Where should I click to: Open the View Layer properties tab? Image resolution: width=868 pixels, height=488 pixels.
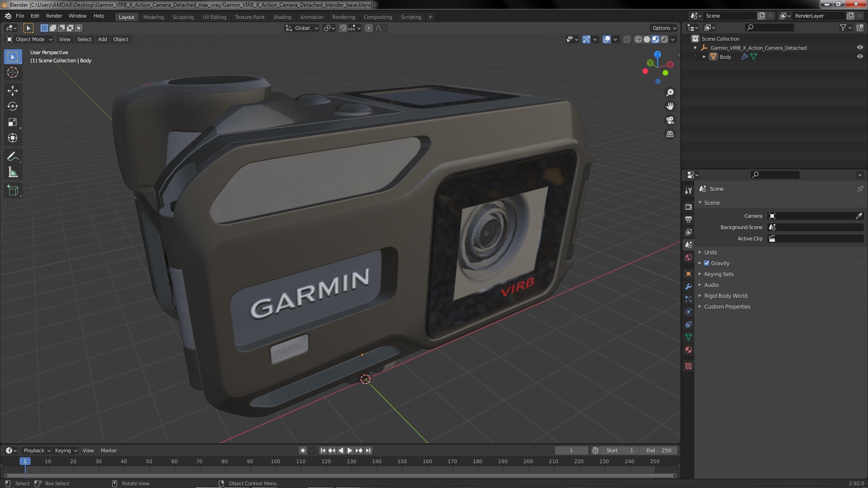click(689, 232)
